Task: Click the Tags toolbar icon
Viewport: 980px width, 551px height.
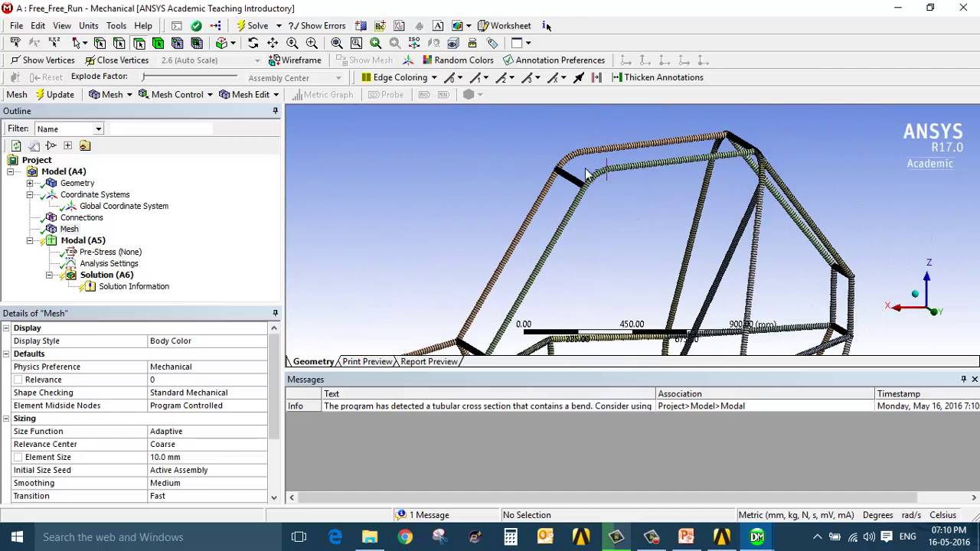Action: point(492,43)
